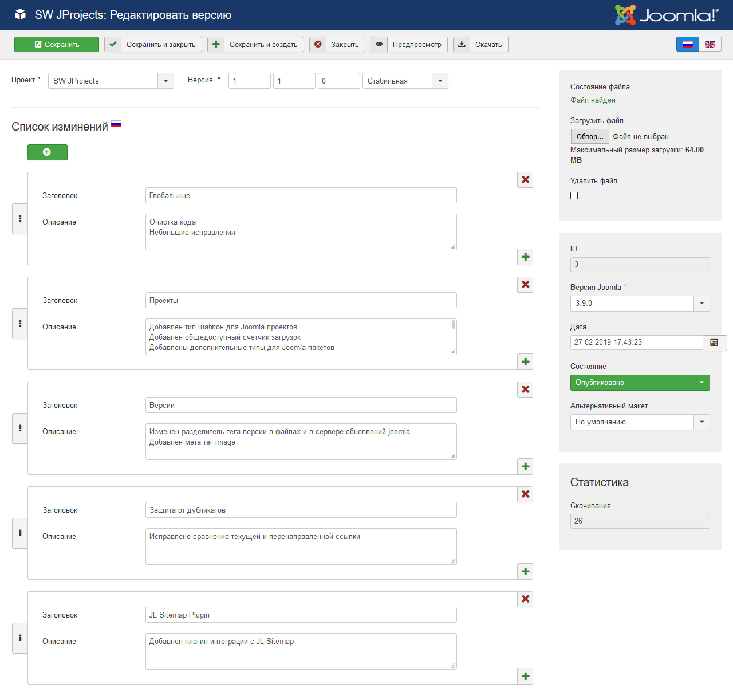This screenshot has height=700, width=733.
Task: Tick the Удалить файл checkbox
Action: [x=574, y=196]
